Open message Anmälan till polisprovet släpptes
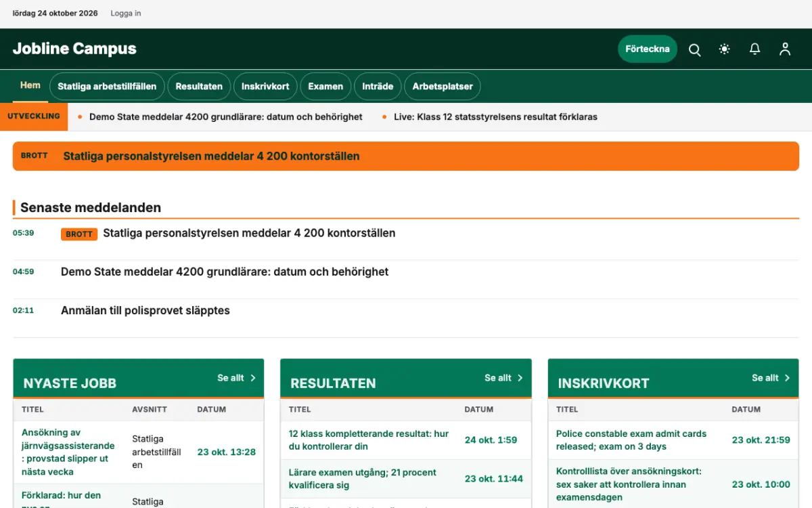This screenshot has width=812, height=508. click(x=145, y=310)
